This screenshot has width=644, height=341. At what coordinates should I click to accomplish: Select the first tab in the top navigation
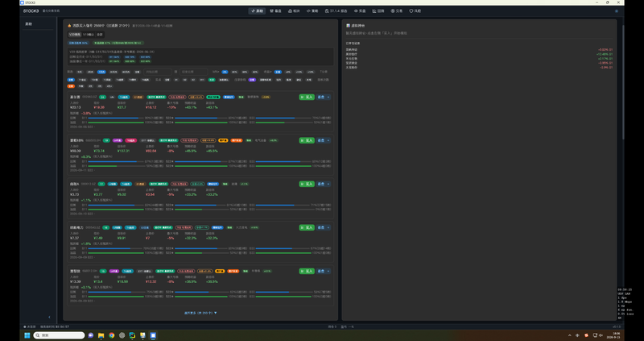point(257,11)
